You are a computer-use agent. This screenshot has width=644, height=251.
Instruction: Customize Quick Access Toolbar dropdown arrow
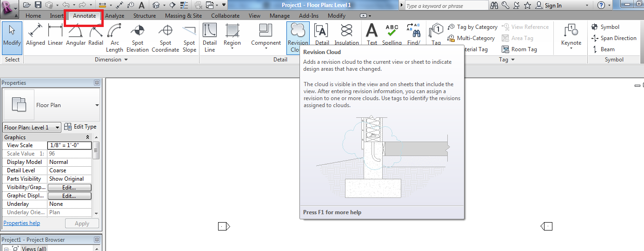click(224, 5)
